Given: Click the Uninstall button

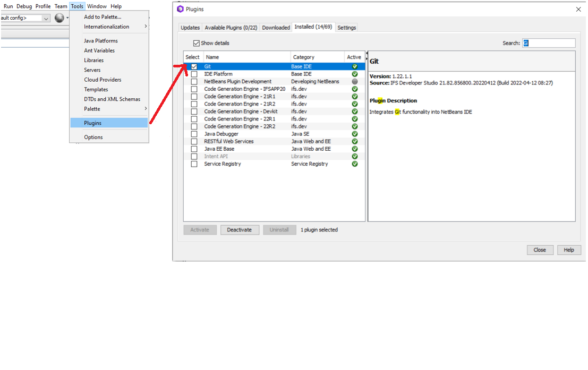Looking at the screenshot, I should pyautogui.click(x=279, y=230).
